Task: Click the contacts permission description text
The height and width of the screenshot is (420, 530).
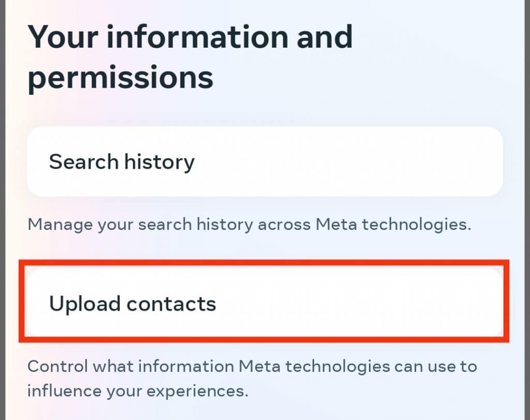Action: (252, 378)
